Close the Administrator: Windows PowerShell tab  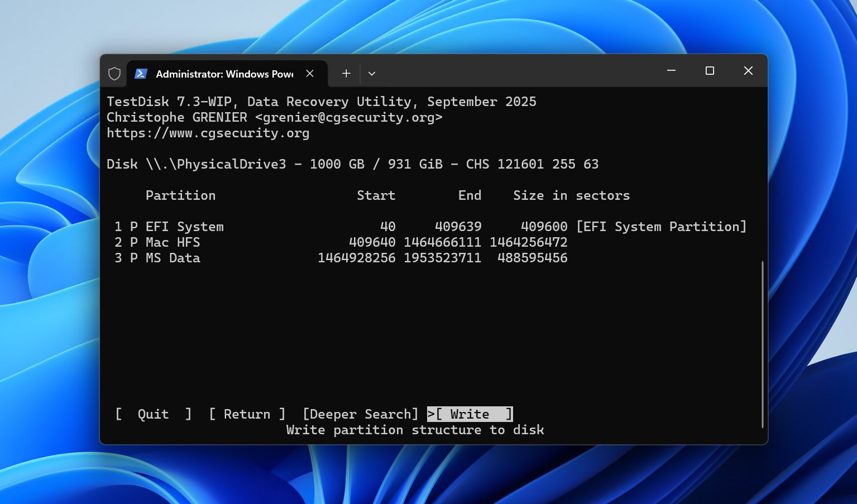[x=310, y=74]
